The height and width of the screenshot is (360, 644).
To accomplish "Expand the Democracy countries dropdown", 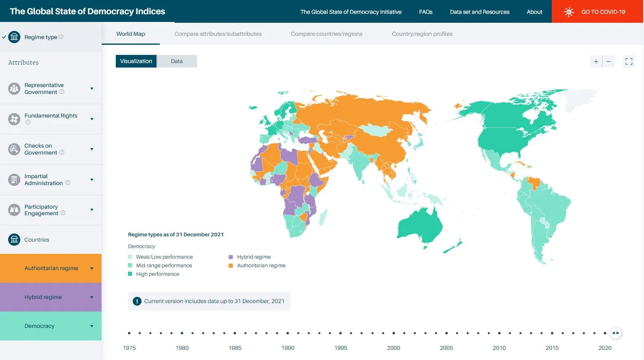I will coord(92,326).
